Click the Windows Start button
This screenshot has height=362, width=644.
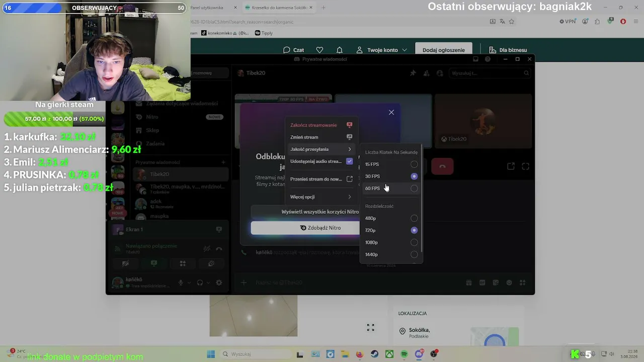[x=211, y=354]
